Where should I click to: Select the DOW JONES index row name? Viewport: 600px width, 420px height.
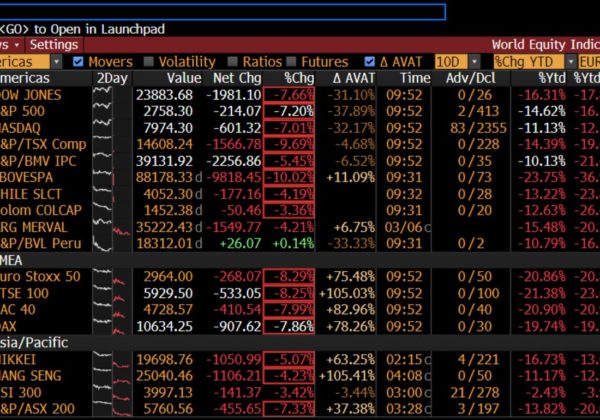31,95
